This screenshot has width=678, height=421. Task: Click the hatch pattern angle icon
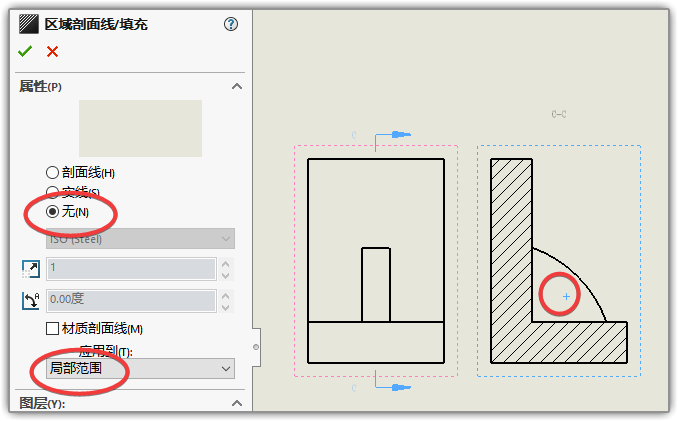(29, 299)
